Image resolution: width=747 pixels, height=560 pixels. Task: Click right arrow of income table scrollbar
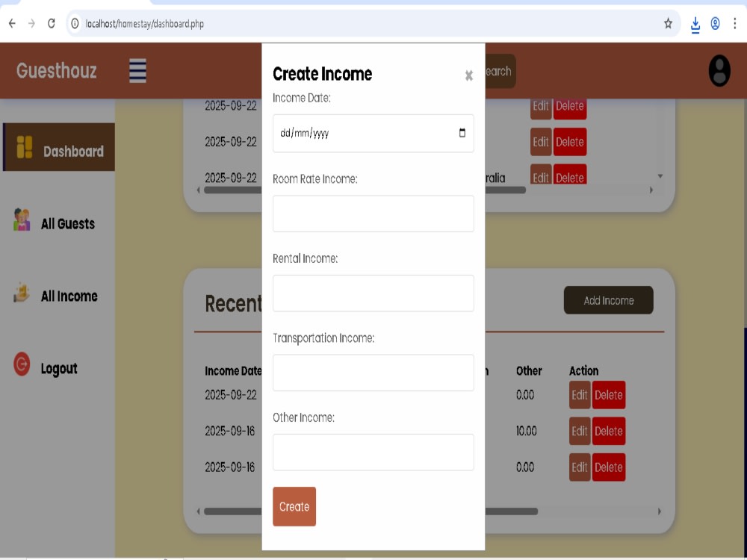(660, 511)
